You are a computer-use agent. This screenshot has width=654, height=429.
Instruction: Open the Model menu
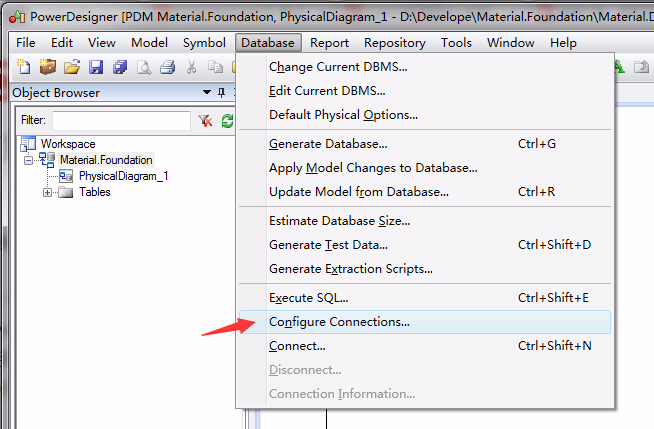149,43
